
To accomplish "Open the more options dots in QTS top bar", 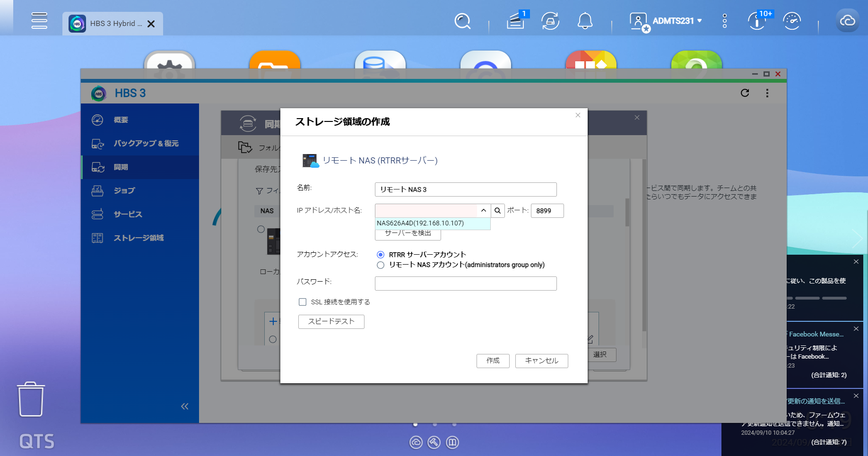I will click(725, 21).
